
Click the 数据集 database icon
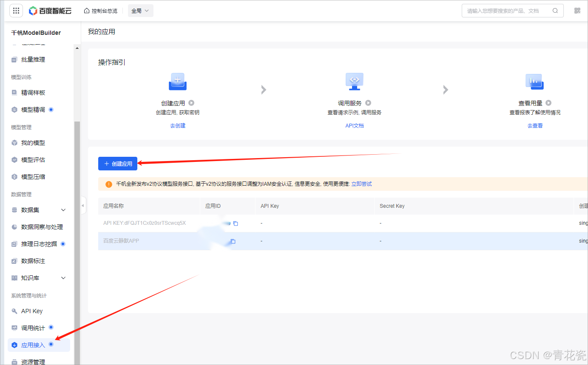click(x=14, y=210)
